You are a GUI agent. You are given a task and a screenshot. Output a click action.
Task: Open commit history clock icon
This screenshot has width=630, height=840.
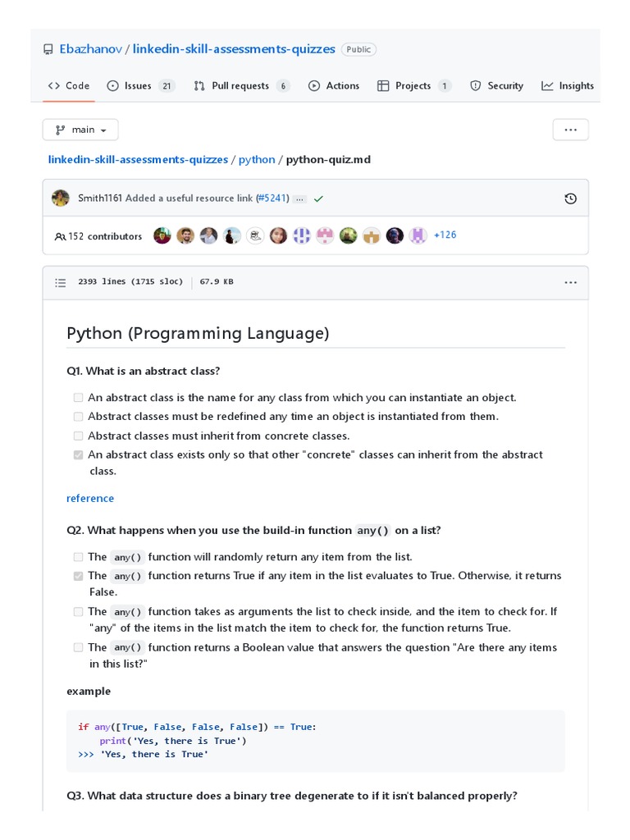(570, 199)
